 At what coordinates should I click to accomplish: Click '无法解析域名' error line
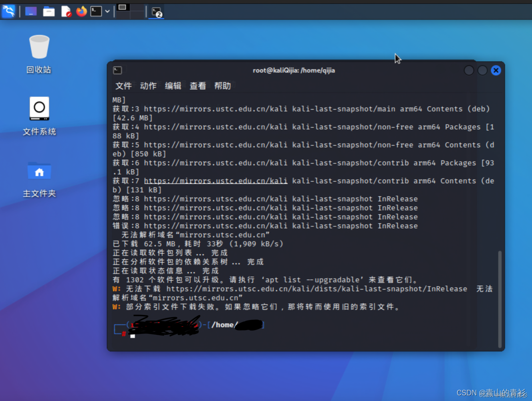tap(195, 235)
